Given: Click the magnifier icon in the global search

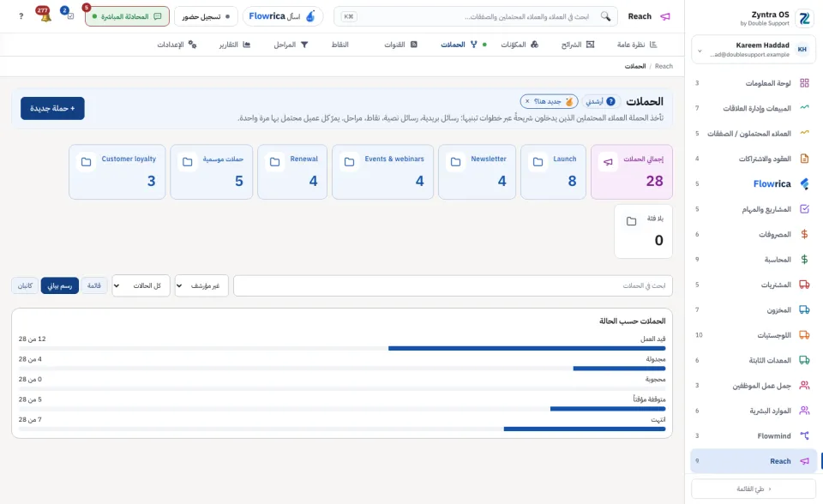Looking at the screenshot, I should (x=605, y=16).
